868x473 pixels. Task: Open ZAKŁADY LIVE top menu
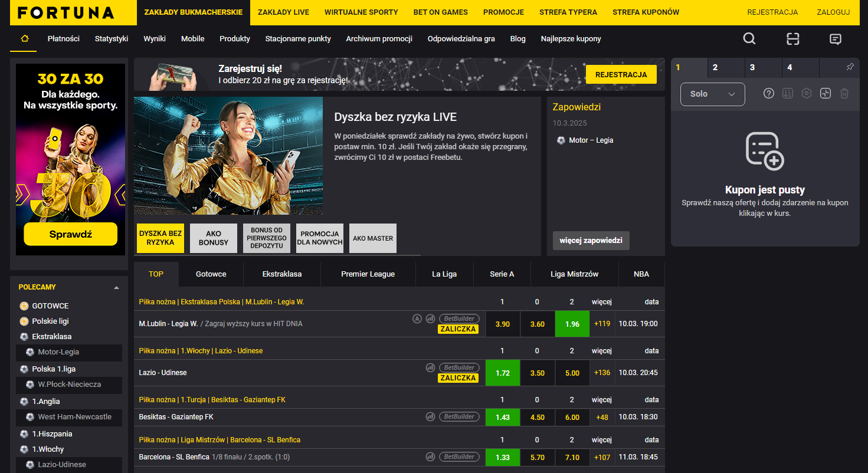coord(284,12)
